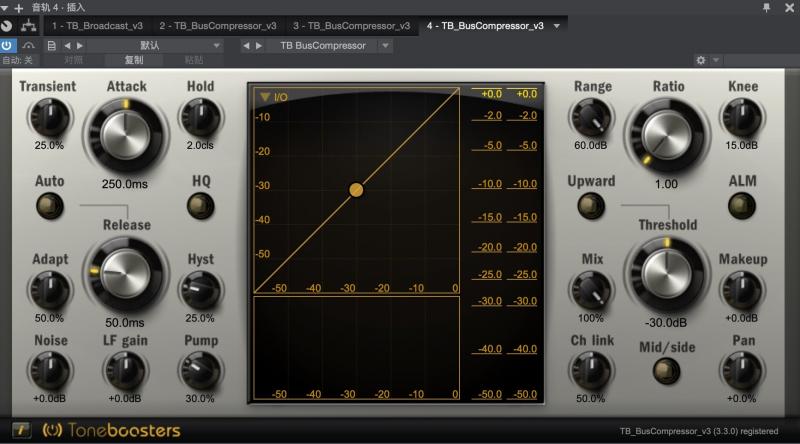This screenshot has width=800, height=444.
Task: Go to next preset arrow
Action: (80, 45)
